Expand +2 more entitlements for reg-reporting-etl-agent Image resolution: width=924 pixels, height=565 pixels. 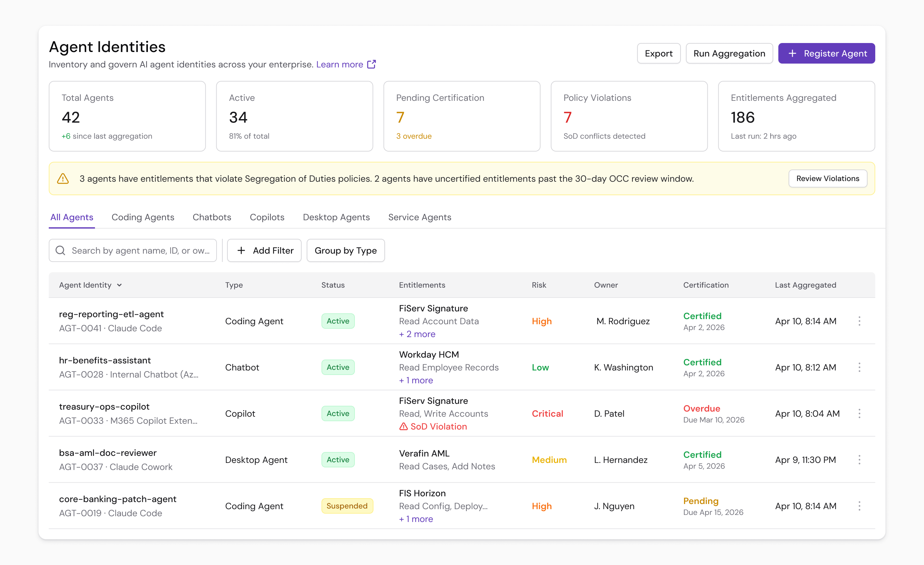pos(417,334)
